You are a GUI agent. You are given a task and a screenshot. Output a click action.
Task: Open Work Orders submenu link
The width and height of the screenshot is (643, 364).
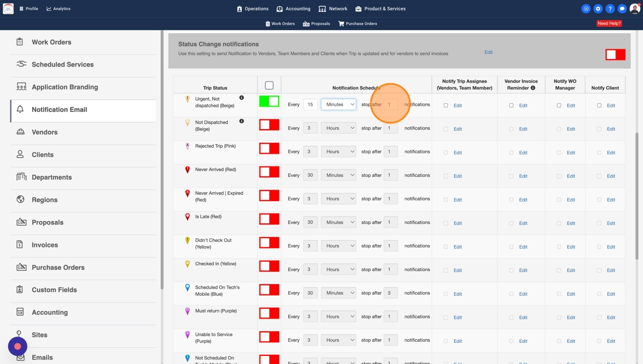tap(280, 24)
